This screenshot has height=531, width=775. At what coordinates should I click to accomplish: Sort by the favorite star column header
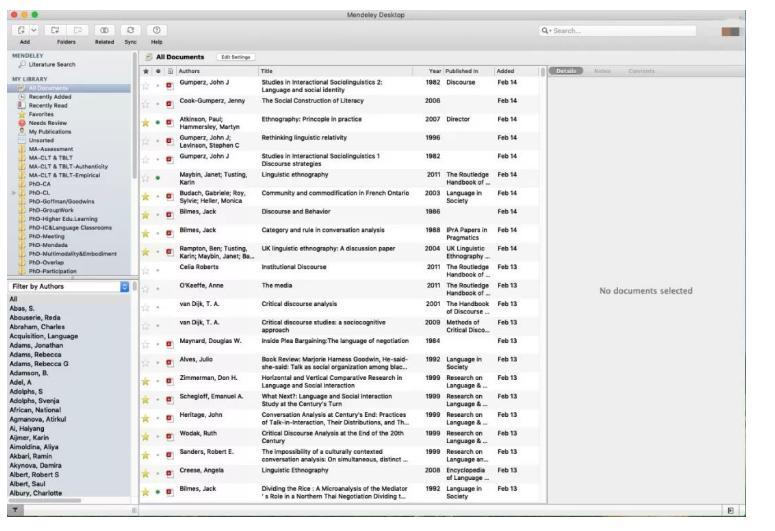[145, 71]
